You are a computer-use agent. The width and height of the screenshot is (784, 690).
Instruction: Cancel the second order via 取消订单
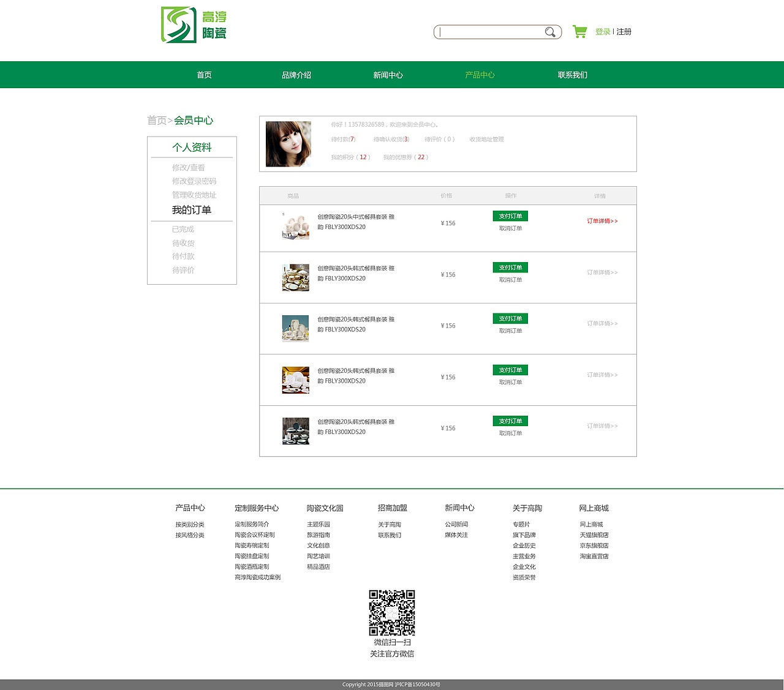tap(510, 280)
